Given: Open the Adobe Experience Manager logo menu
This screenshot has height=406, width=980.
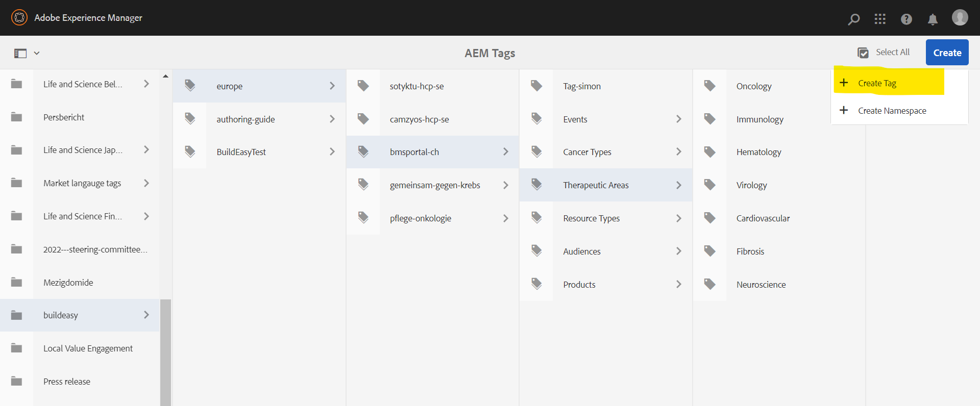Looking at the screenshot, I should (19, 17).
